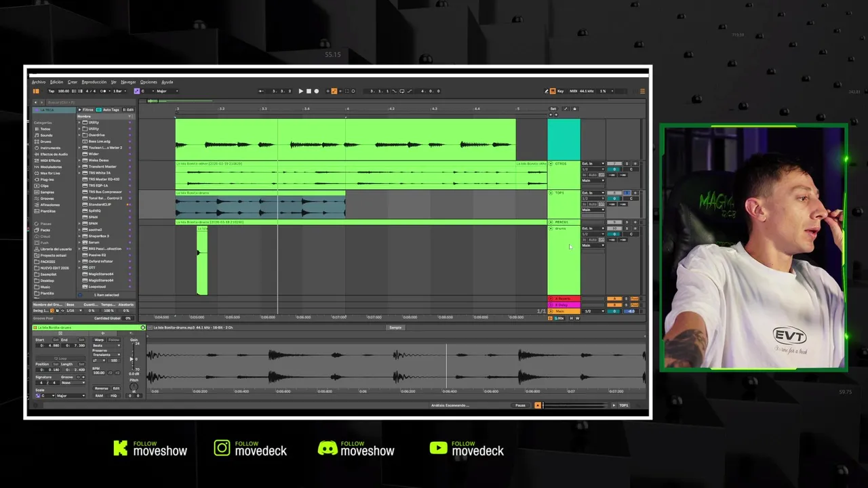The width and height of the screenshot is (868, 488).
Task: Click the orange mixer/menu icon at top right
Action: [x=643, y=91]
